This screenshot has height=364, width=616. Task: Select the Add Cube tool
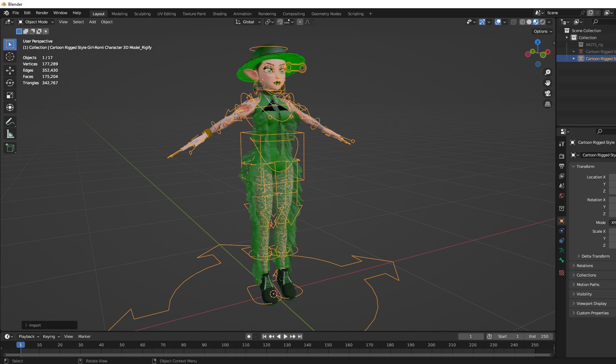click(x=10, y=148)
